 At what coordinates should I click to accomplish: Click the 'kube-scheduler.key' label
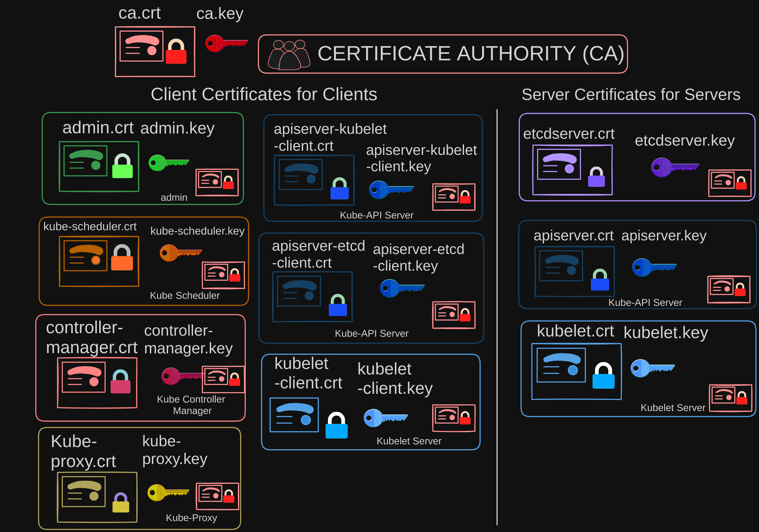[197, 231]
